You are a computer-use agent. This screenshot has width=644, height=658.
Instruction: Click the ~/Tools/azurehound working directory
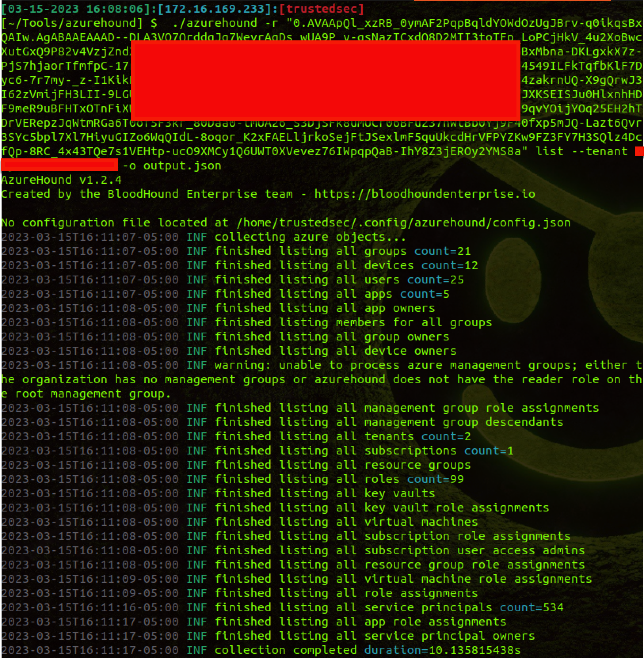click(x=72, y=23)
